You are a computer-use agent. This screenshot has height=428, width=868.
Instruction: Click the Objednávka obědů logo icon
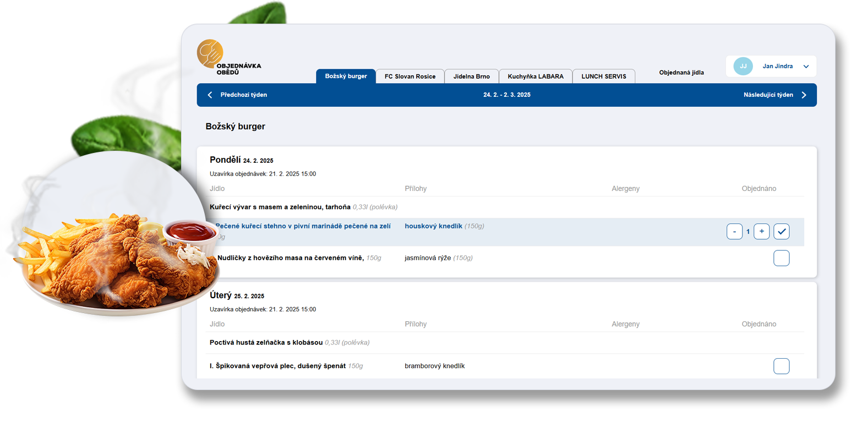pyautogui.click(x=210, y=54)
